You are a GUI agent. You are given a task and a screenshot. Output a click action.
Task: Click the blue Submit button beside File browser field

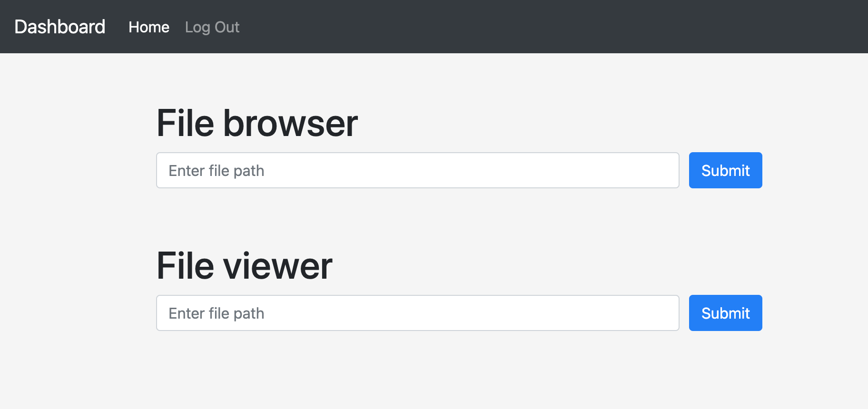coord(726,170)
